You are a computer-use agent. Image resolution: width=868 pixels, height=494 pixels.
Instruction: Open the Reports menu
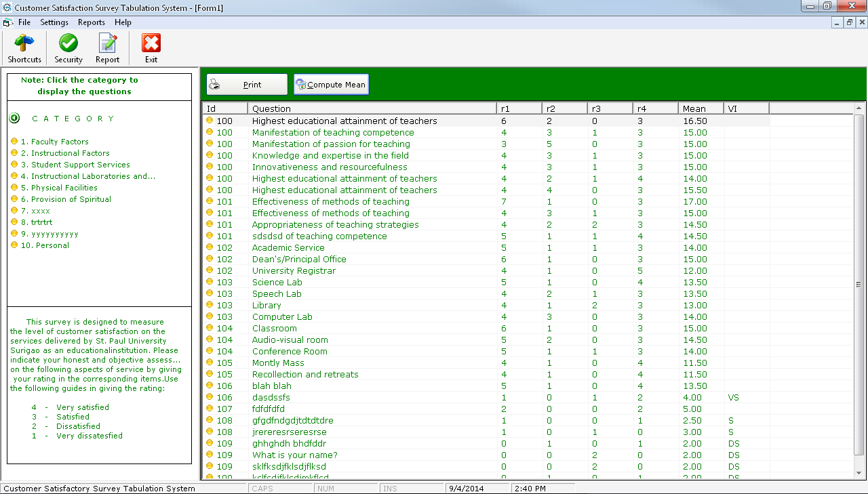coord(92,22)
